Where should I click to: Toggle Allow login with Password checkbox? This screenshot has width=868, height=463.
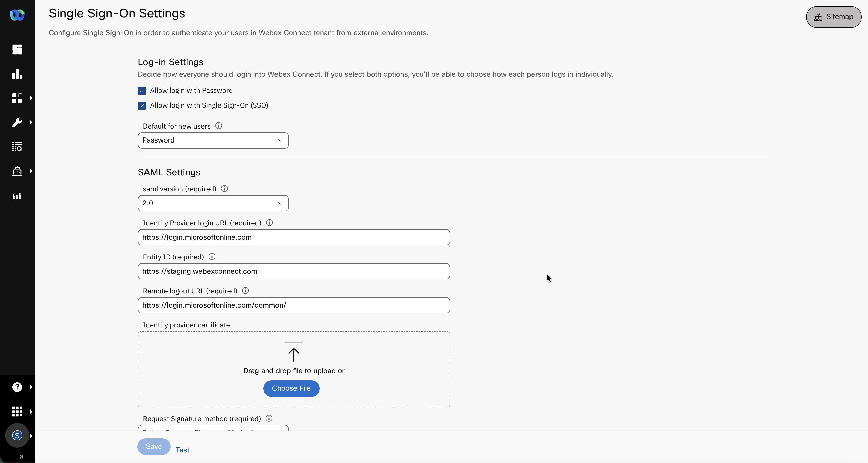tap(142, 91)
